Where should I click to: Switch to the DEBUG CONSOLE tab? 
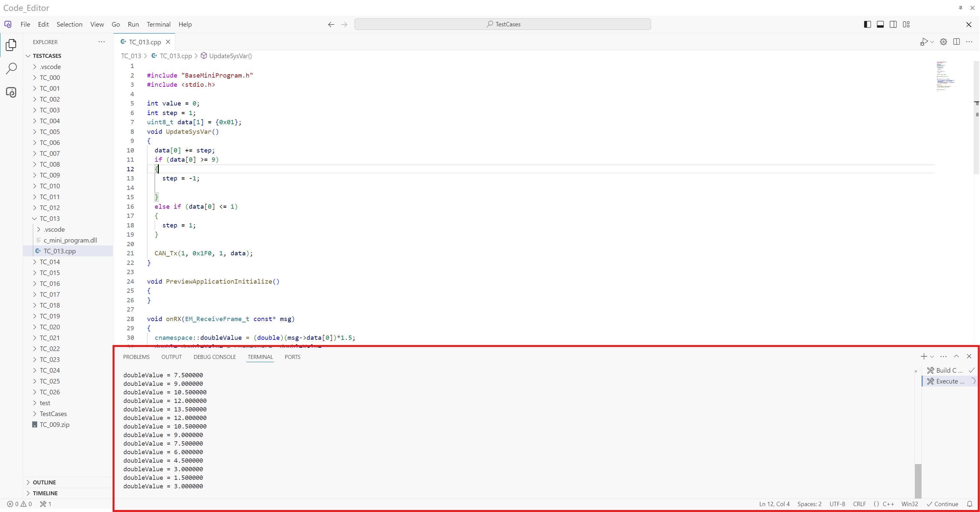coord(214,357)
